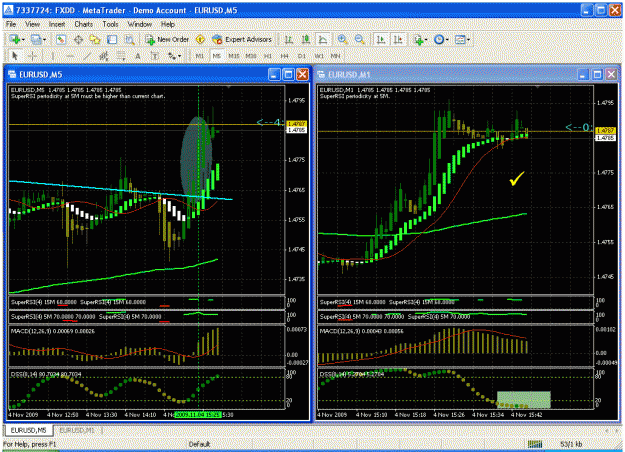Launch MetaEditor via yellow diamond icon
Screen dimensions: 625x452
point(200,39)
